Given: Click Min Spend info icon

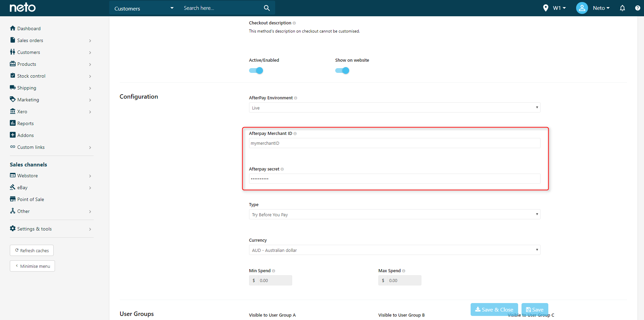Looking at the screenshot, I should [x=273, y=271].
